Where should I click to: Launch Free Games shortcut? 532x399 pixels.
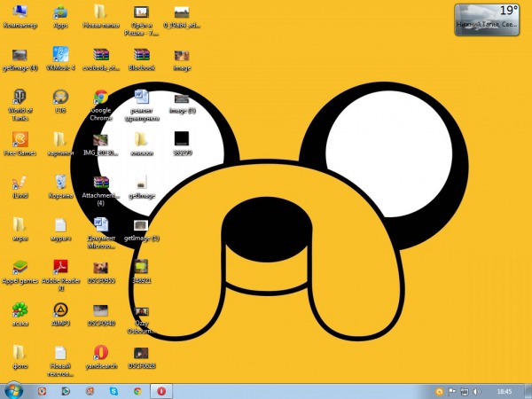20,144
